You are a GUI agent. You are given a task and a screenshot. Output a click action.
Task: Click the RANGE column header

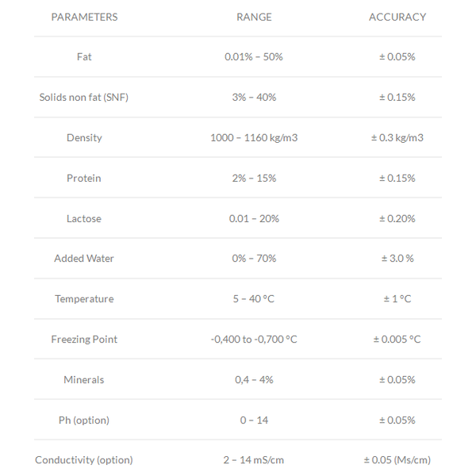(x=254, y=17)
